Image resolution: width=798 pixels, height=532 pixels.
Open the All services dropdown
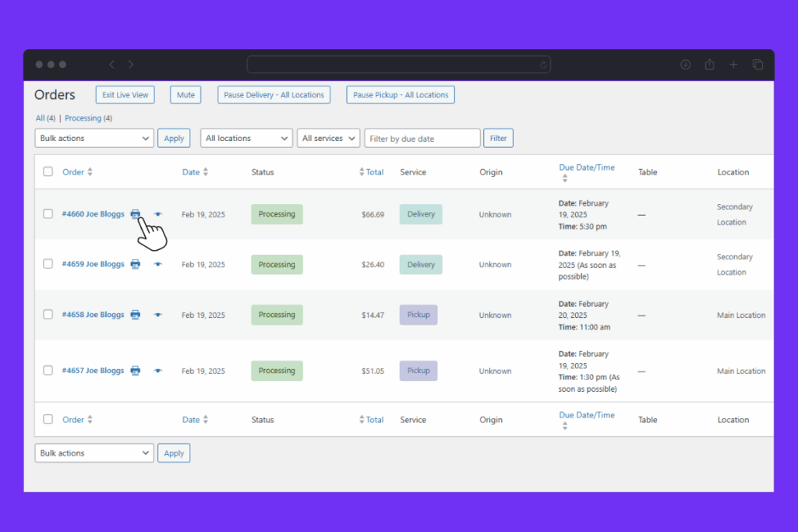pyautogui.click(x=328, y=139)
